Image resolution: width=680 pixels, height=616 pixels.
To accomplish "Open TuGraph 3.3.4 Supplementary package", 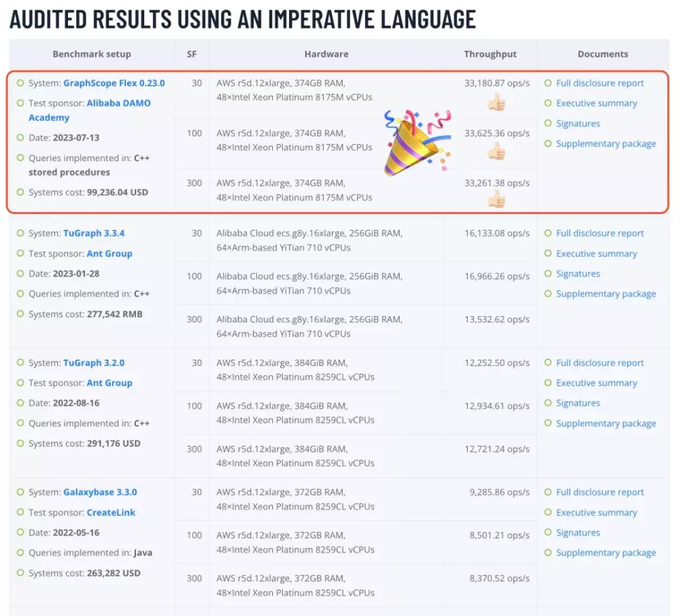I will point(606,294).
